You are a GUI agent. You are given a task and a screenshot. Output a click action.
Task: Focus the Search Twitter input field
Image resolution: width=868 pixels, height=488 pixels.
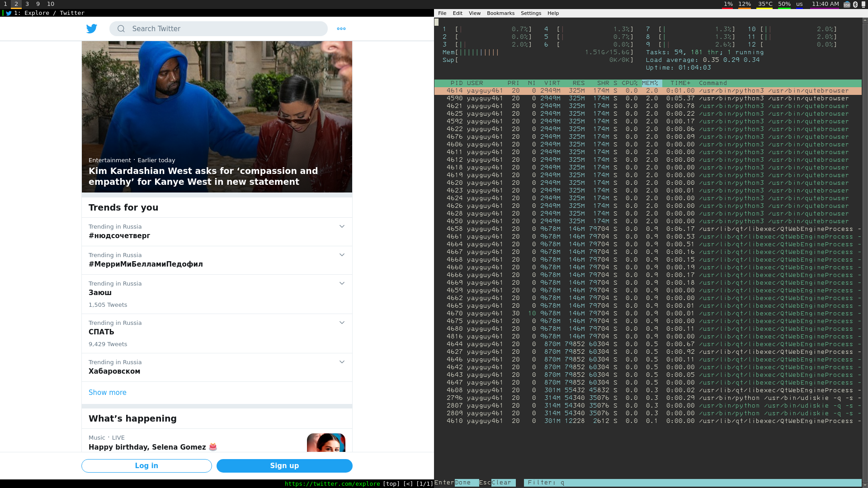(x=218, y=28)
